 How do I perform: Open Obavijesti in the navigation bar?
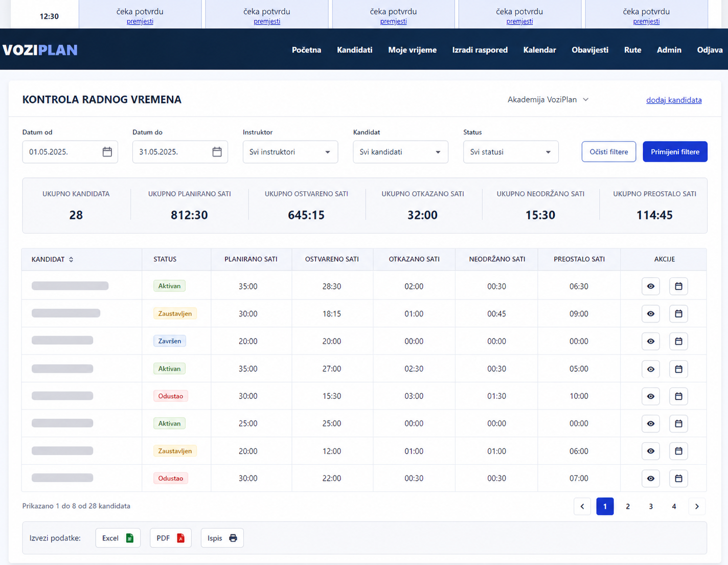click(x=590, y=50)
